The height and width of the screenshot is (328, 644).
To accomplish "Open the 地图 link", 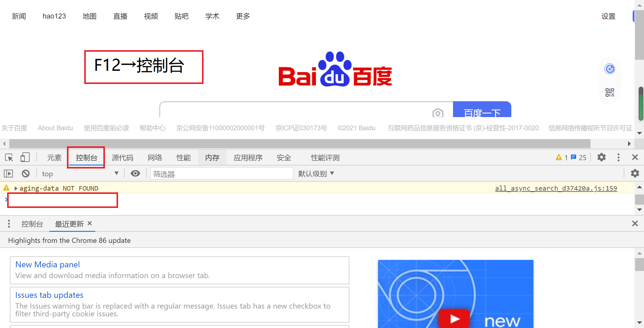I will click(x=90, y=16).
